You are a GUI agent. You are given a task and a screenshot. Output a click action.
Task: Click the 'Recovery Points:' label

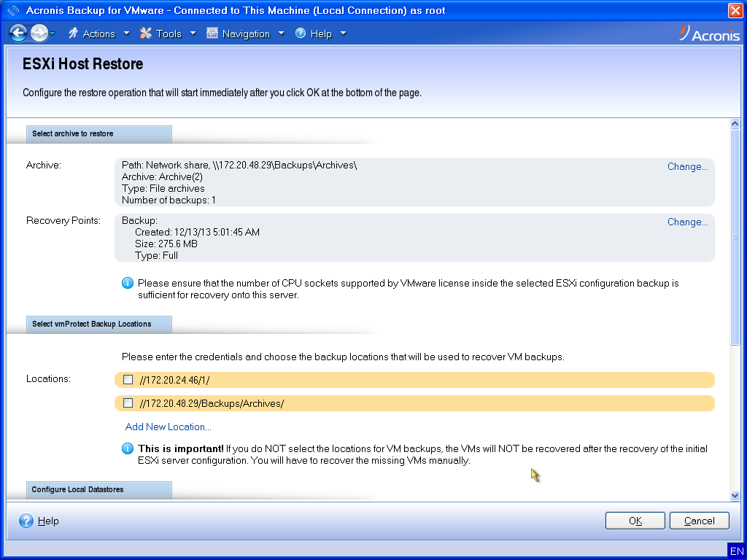coord(63,220)
